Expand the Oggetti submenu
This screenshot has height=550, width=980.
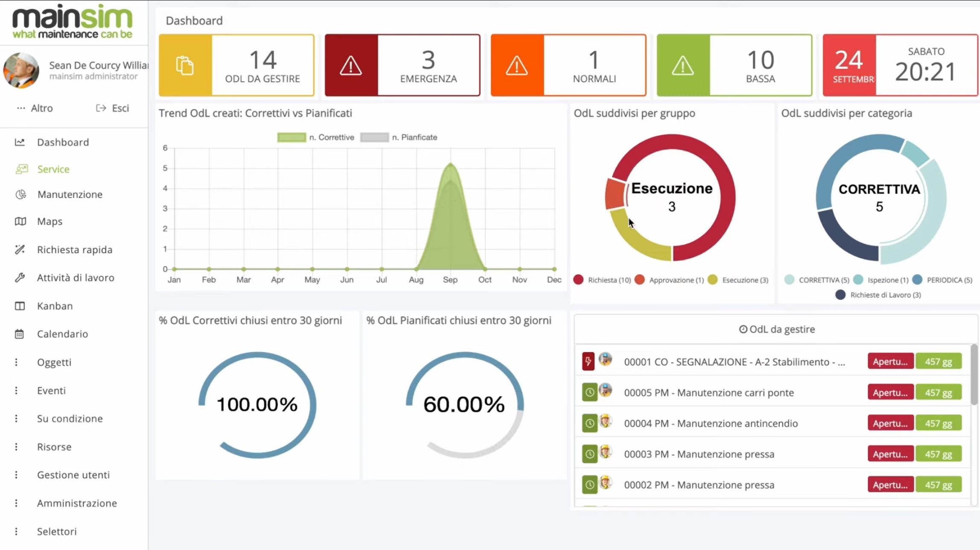coord(54,362)
